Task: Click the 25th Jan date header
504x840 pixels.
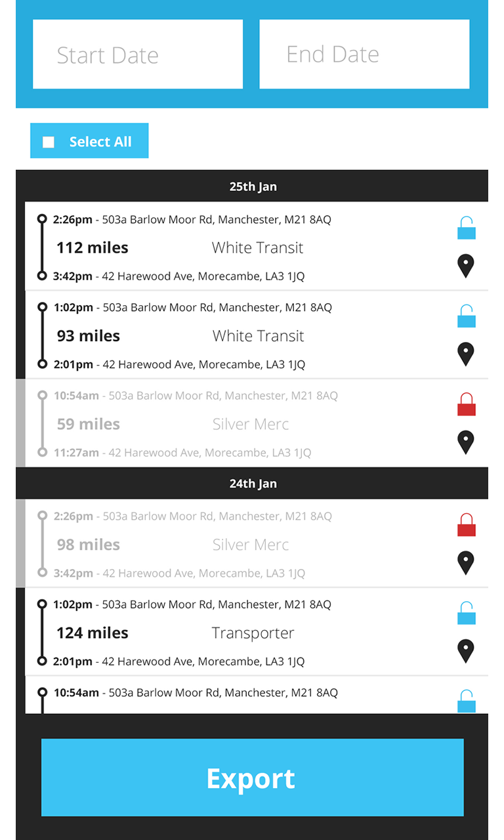Action: coord(253,186)
